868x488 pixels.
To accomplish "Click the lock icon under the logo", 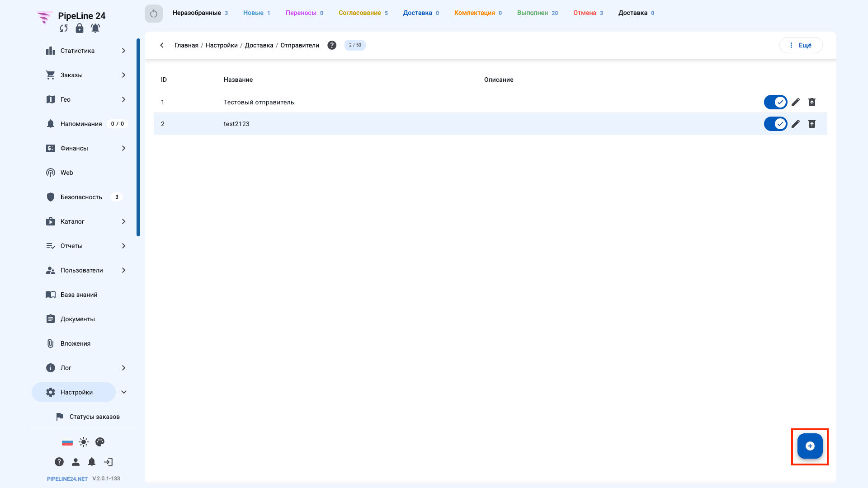I will (x=80, y=28).
